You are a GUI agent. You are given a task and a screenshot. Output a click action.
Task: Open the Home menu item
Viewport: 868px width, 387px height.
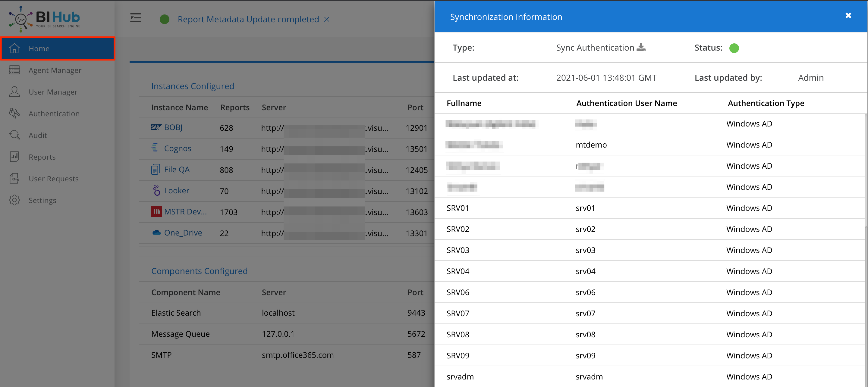click(x=58, y=48)
